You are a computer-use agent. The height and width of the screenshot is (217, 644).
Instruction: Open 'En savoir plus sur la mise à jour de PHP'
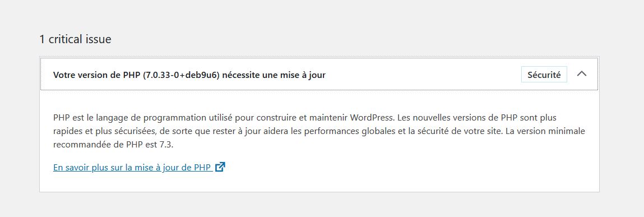point(139,168)
